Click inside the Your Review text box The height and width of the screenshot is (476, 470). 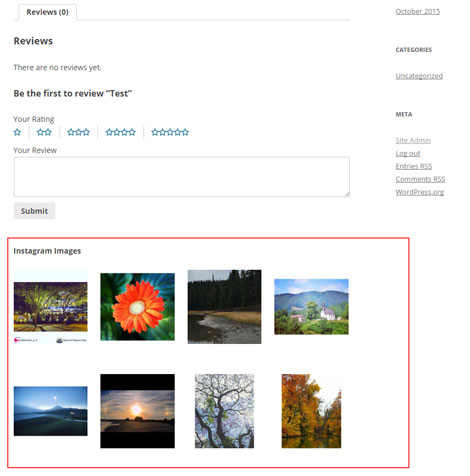pyautogui.click(x=182, y=177)
